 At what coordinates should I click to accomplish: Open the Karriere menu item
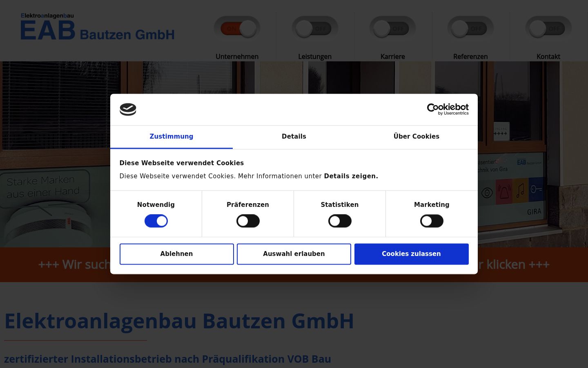click(x=392, y=56)
